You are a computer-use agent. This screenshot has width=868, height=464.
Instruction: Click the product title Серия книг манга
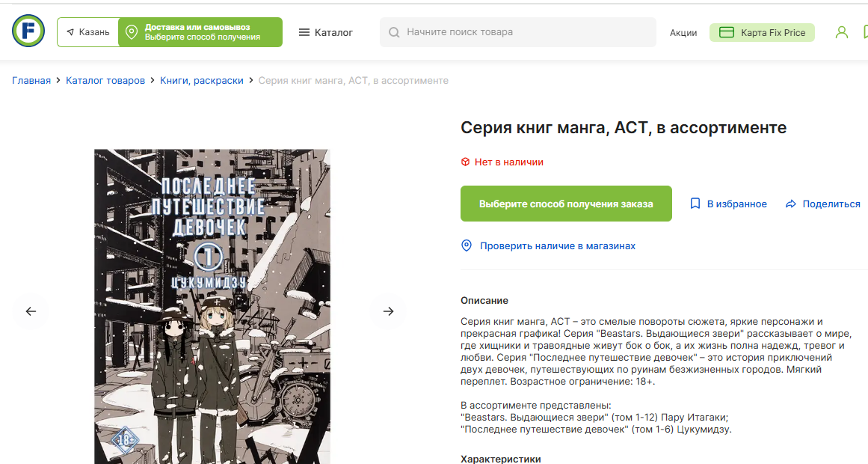coord(624,127)
